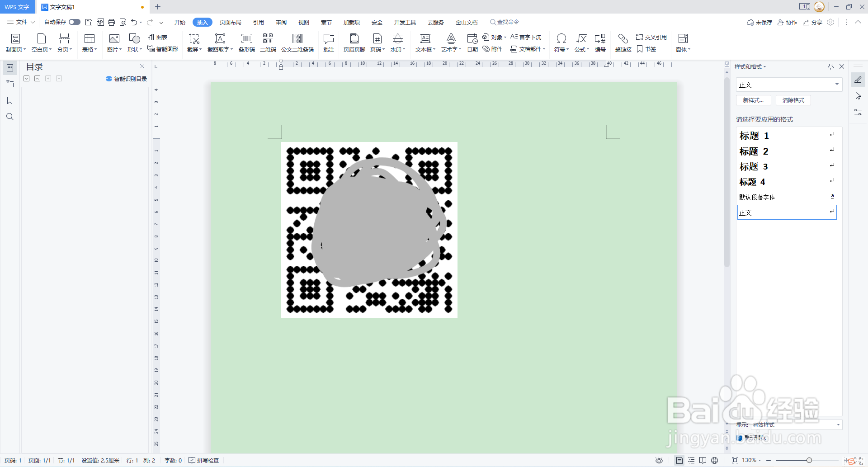This screenshot has width=868, height=467.
Task: Toggle full-screen fit icon in status bar
Action: (735, 460)
